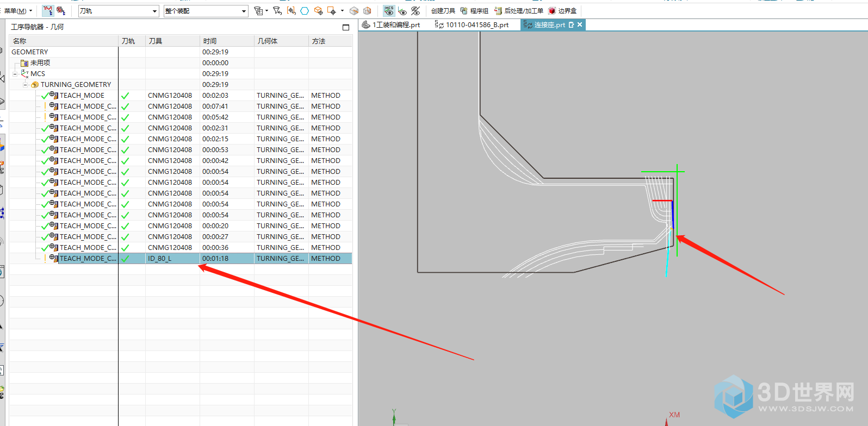Click the TURNING_GEOMETRY workpiece icon
This screenshot has height=426, width=868.
(x=35, y=85)
